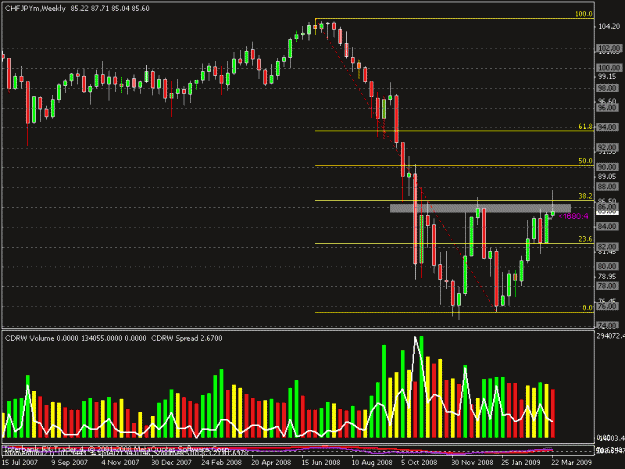Click the 98.00 price axis label
Image resolution: width=625 pixels, height=469 pixels.
pos(607,88)
